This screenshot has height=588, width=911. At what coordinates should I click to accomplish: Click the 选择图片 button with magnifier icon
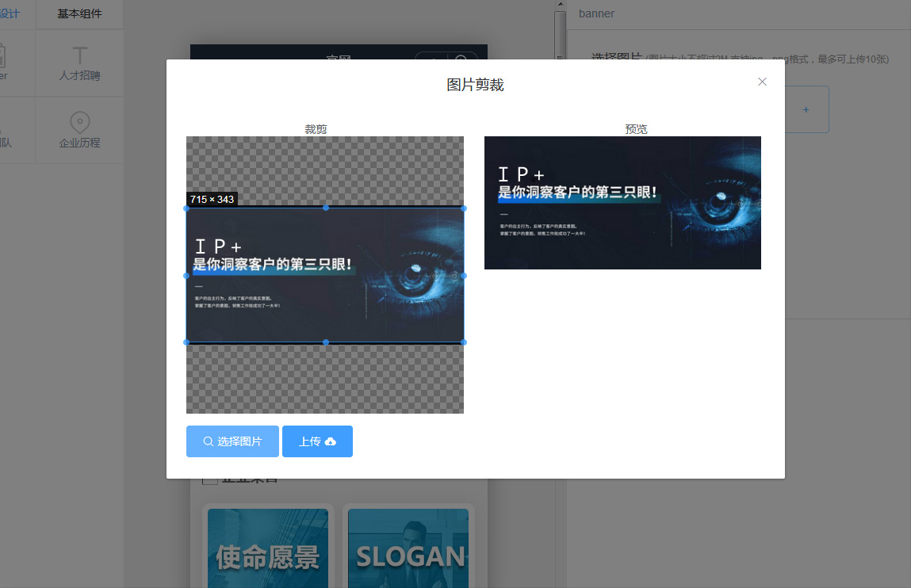[232, 441]
